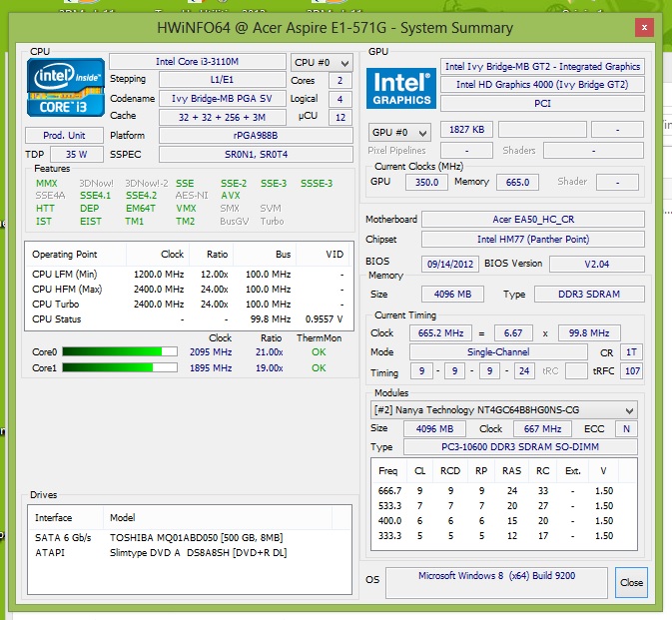Click the 1827 KB video memory field
672x620 pixels.
coord(466,130)
